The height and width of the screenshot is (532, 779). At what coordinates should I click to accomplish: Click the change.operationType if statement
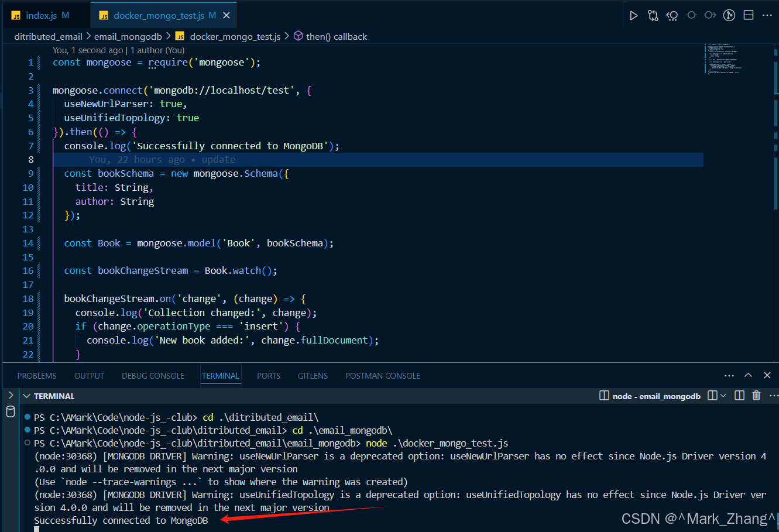click(187, 326)
